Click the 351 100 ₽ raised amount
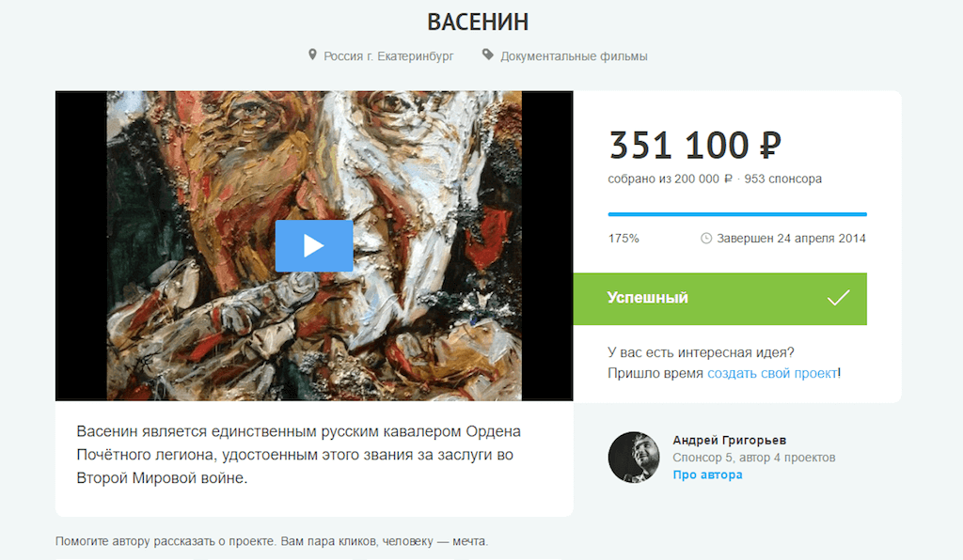Screen dimensions: 963x560 click(x=695, y=146)
